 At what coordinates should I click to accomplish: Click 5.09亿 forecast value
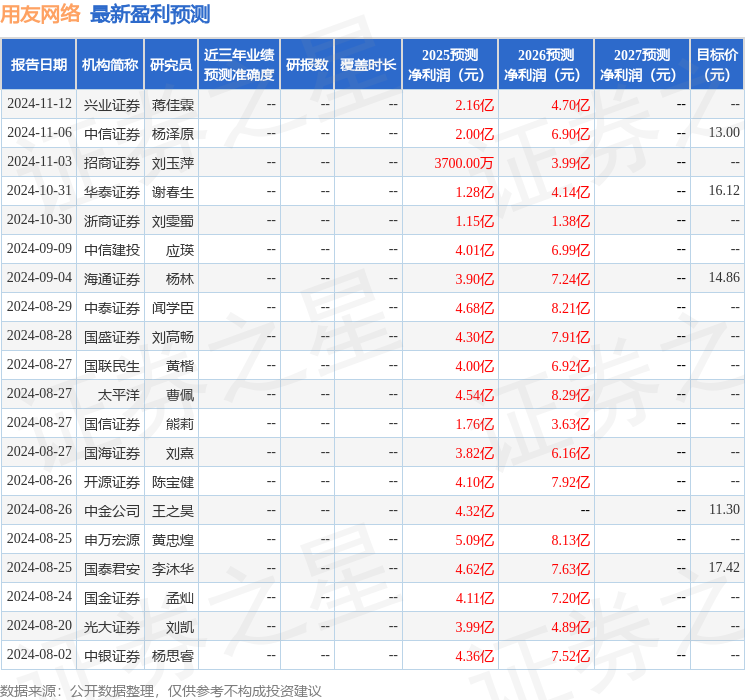[475, 540]
